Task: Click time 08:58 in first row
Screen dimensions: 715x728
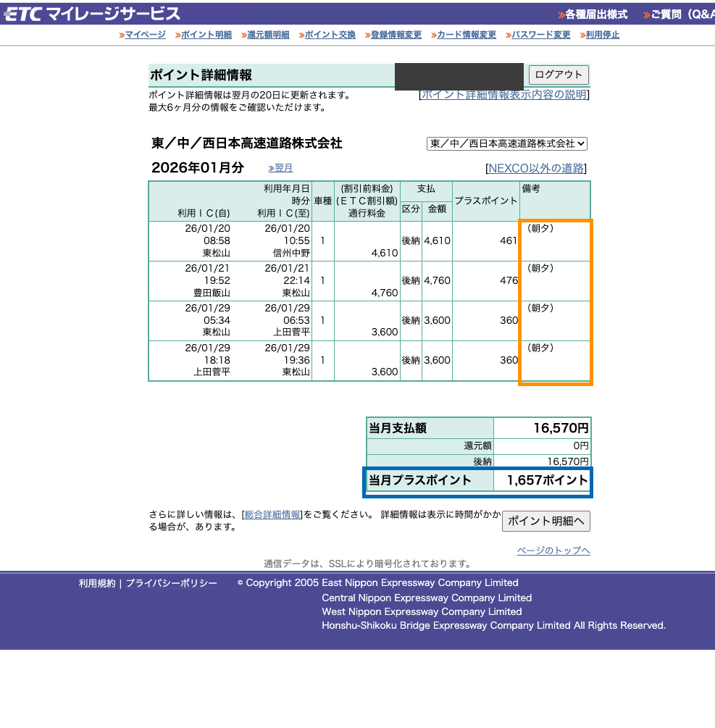Action: pyautogui.click(x=217, y=240)
